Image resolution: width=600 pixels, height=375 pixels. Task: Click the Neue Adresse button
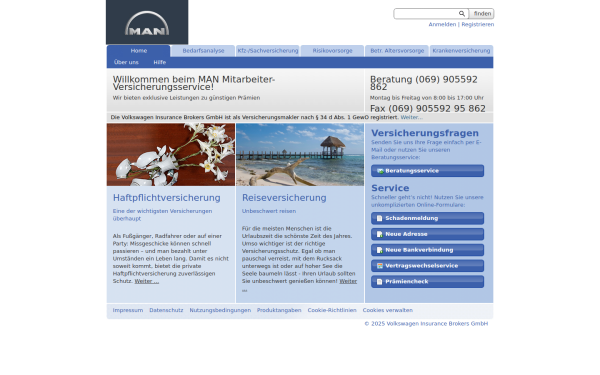click(427, 234)
